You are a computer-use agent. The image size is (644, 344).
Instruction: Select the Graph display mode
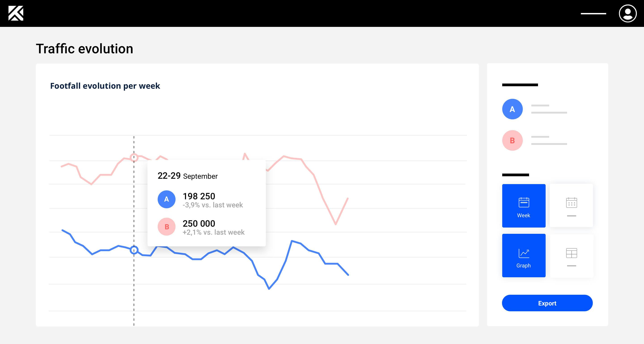click(x=523, y=255)
